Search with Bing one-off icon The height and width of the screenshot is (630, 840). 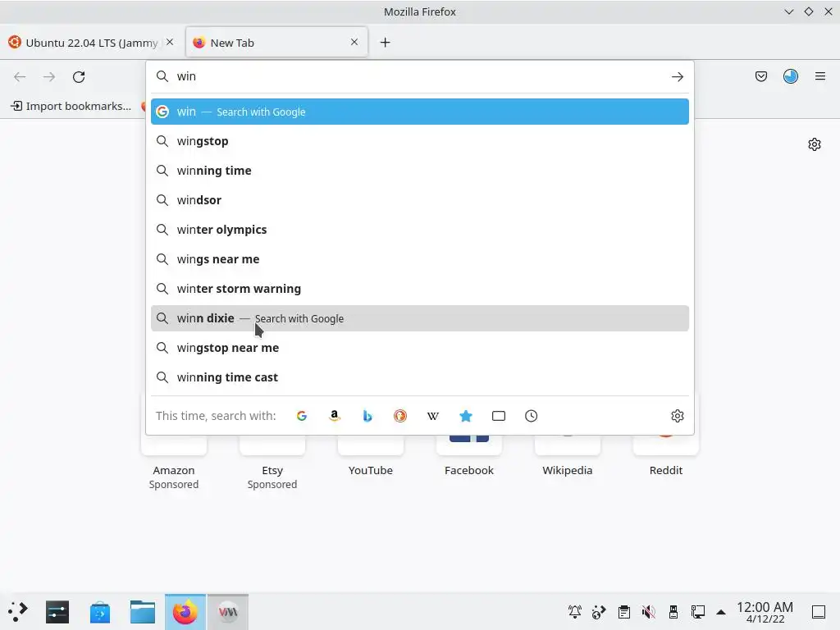[x=367, y=416]
